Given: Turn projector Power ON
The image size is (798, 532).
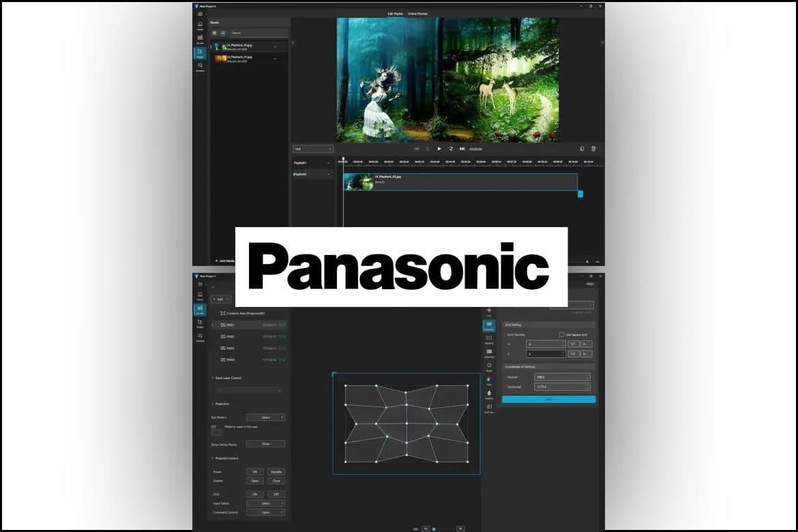Looking at the screenshot, I should click(254, 471).
